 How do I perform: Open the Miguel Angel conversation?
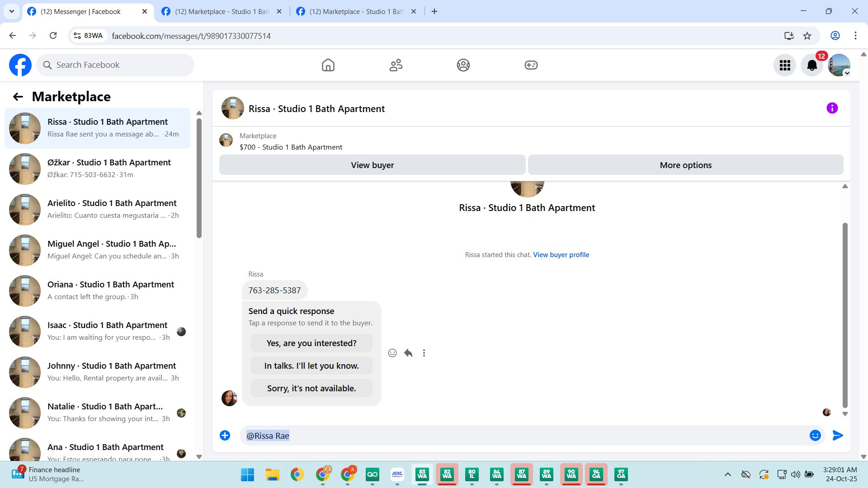97,250
